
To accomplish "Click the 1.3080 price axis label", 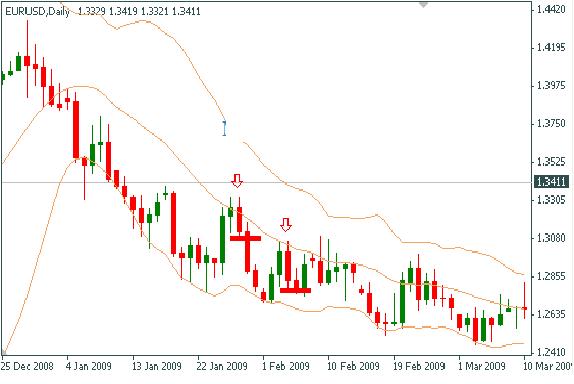I will (x=551, y=238).
